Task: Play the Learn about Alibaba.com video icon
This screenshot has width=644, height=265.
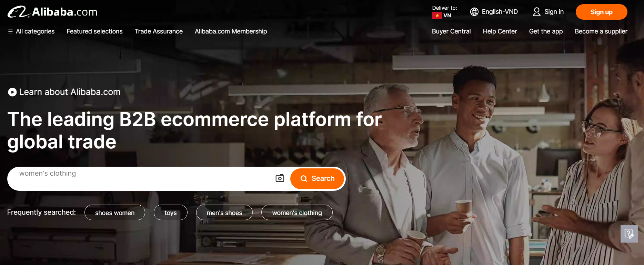Action: tap(12, 92)
